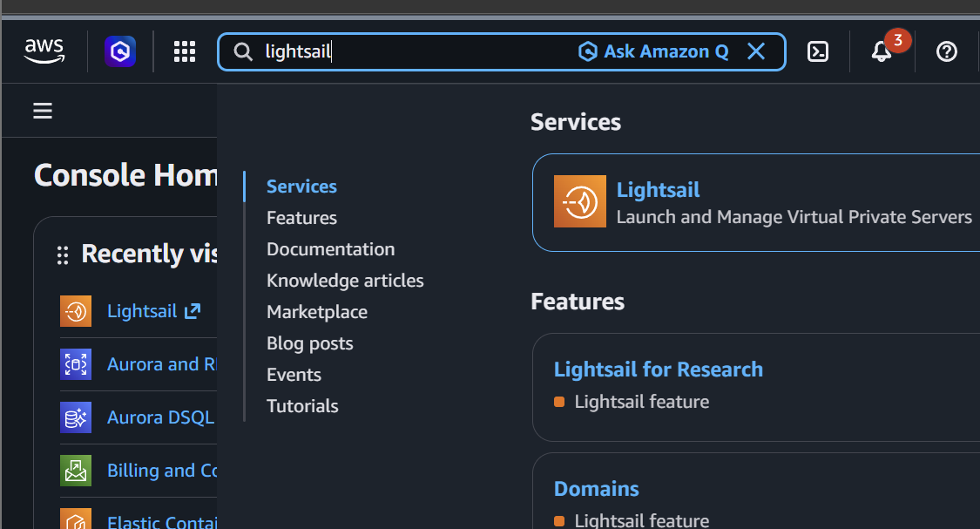
Task: Open notifications bell icon
Action: tap(882, 51)
